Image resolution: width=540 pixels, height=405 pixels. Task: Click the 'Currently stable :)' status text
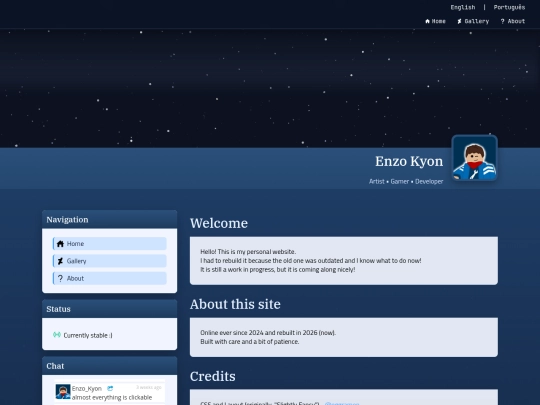[x=88, y=335]
